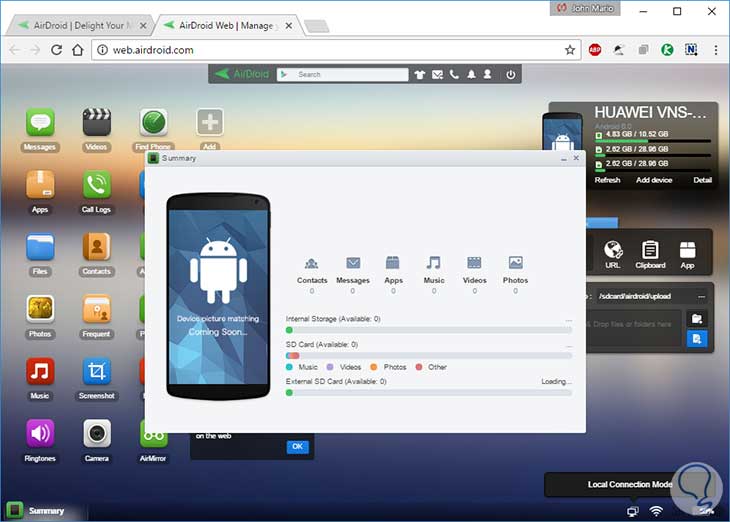Click the Local Connection Mode notice
Screen dimensions: 730x522
tap(629, 484)
